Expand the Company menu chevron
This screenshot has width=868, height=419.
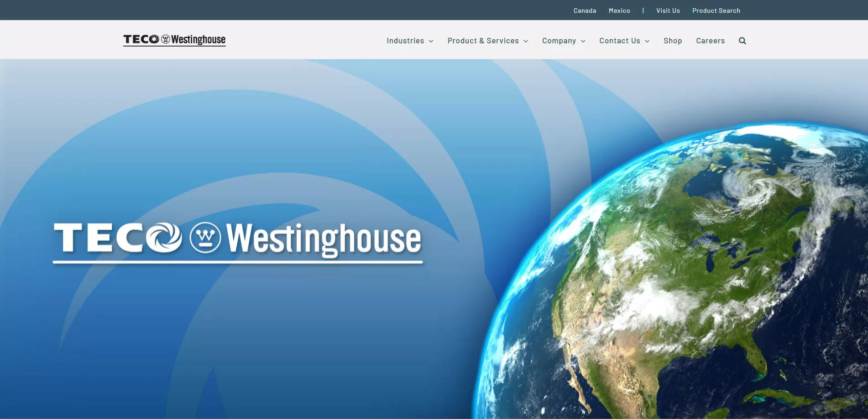pyautogui.click(x=583, y=41)
